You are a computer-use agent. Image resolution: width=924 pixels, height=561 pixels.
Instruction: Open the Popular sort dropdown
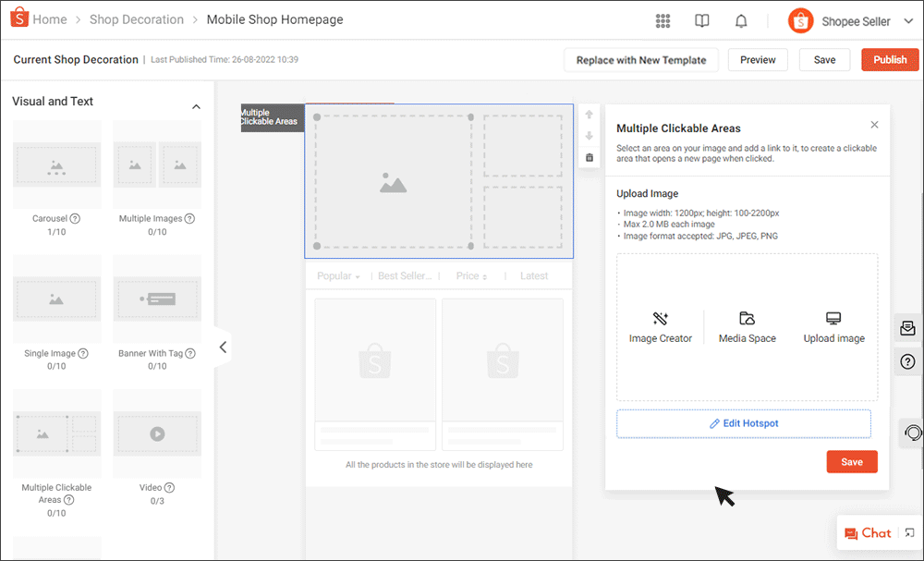coord(338,276)
